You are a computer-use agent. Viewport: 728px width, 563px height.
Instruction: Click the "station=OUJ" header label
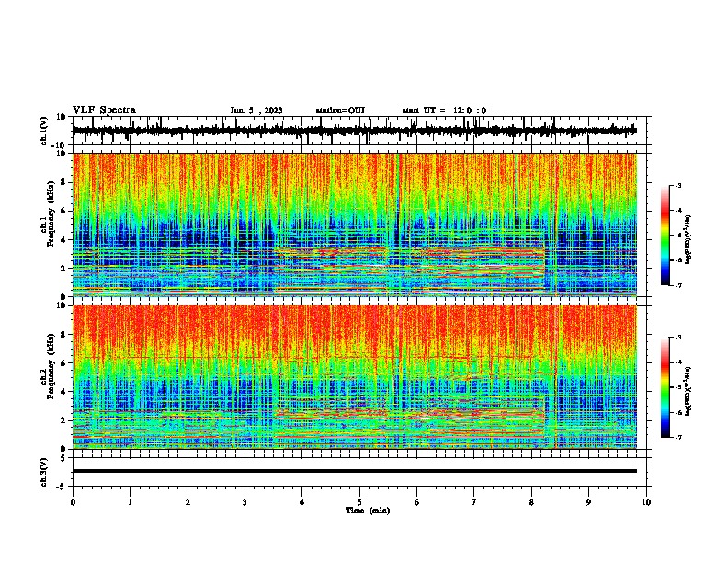(x=340, y=110)
